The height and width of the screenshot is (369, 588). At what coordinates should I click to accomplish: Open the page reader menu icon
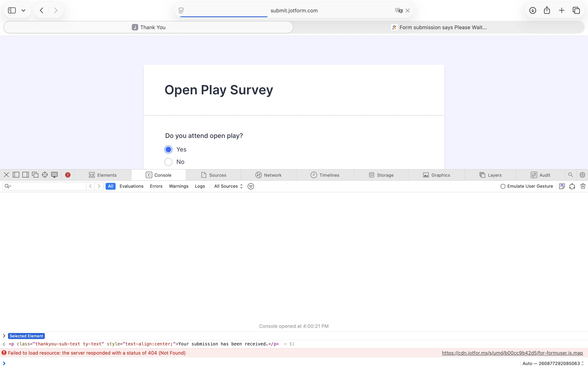point(181,10)
